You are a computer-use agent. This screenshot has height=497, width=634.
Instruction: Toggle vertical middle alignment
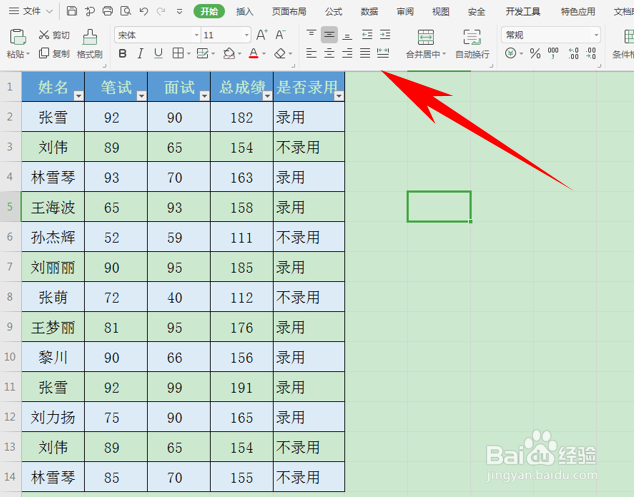(x=330, y=35)
